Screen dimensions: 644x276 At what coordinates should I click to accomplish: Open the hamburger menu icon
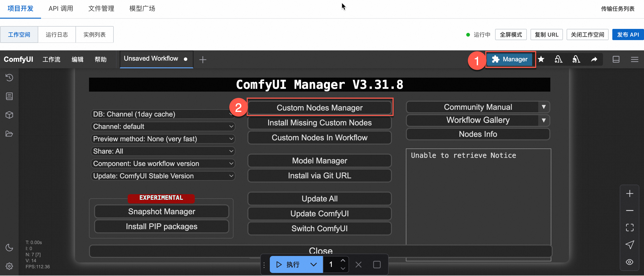click(634, 59)
